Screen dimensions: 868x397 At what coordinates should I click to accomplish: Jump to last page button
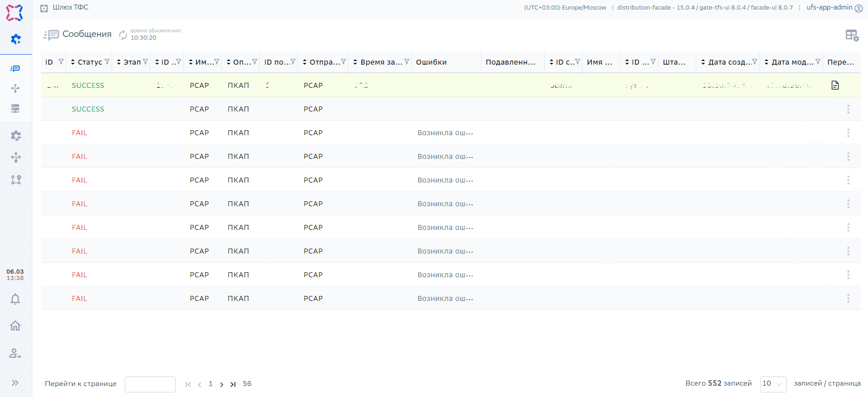click(x=233, y=384)
